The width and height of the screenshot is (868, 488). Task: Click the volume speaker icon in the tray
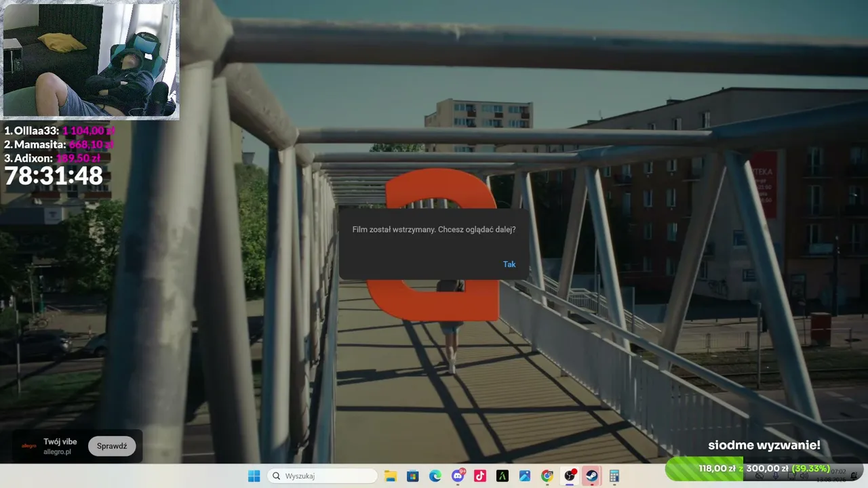pos(804,476)
